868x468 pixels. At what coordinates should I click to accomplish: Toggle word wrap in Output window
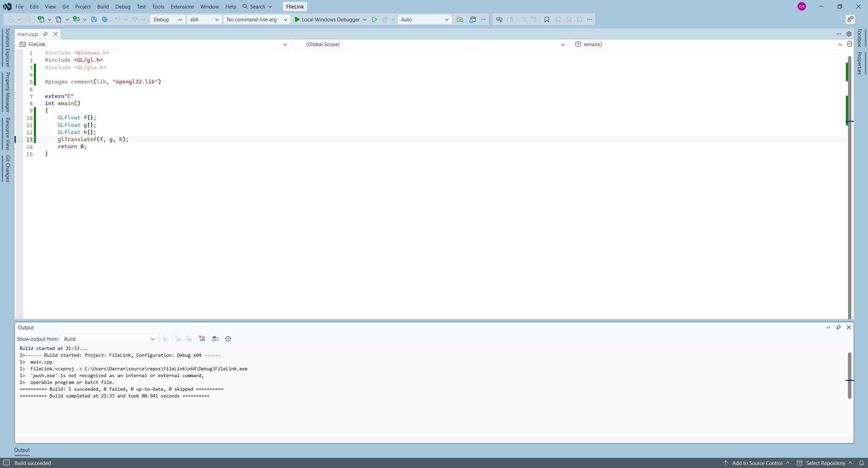pos(215,339)
